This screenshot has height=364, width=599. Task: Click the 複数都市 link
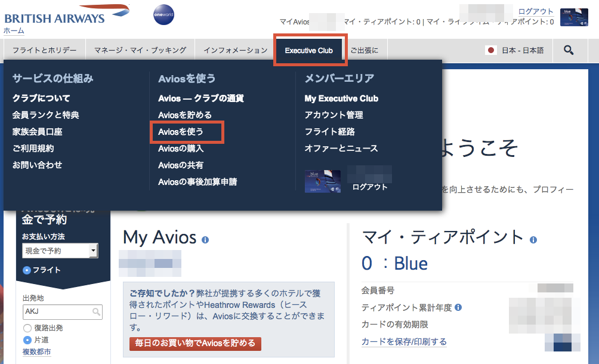pyautogui.click(x=36, y=352)
